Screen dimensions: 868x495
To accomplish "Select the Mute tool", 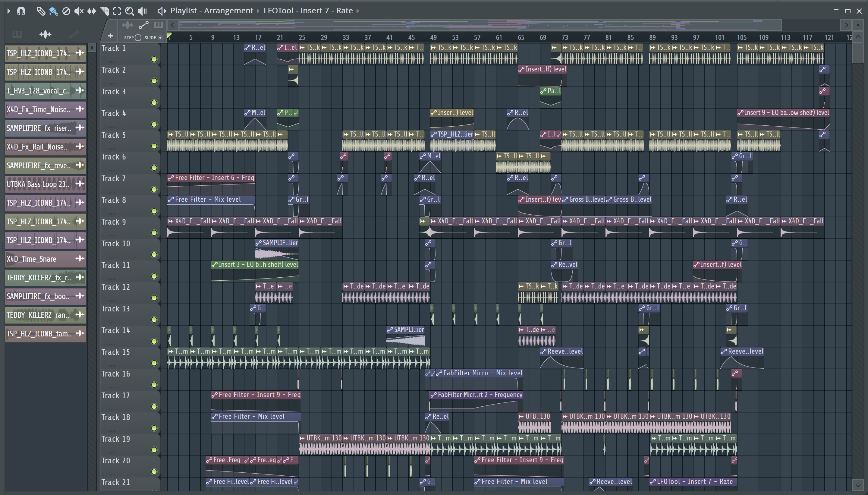I will click(x=79, y=11).
